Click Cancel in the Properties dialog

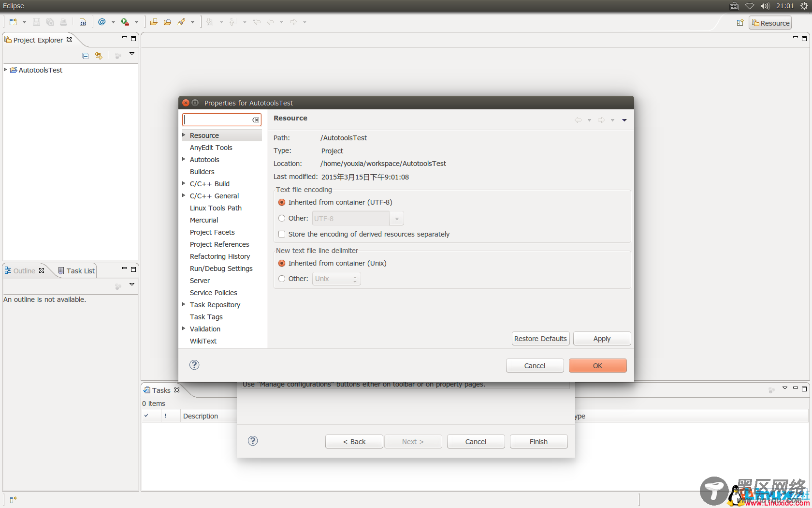pos(535,366)
